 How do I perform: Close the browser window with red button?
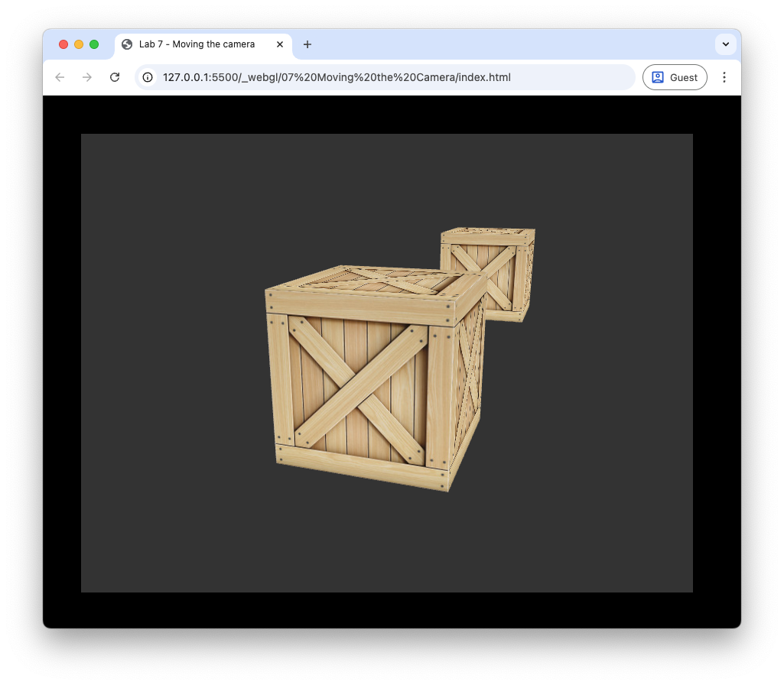[x=63, y=44]
